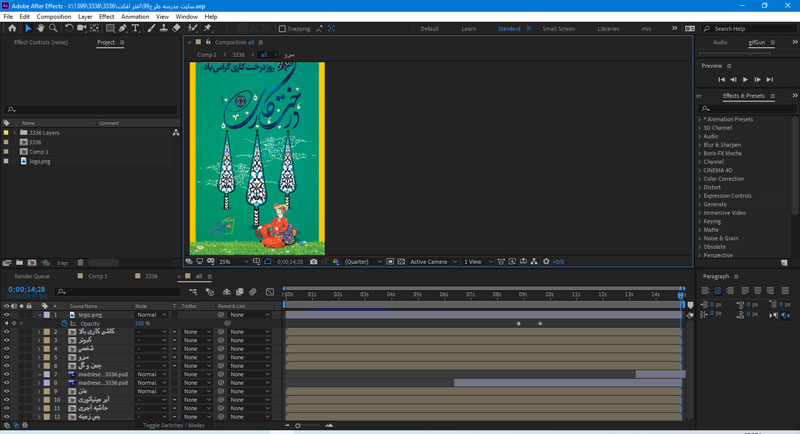Toggle visibility of layer 12 پس زمینه

[7, 417]
